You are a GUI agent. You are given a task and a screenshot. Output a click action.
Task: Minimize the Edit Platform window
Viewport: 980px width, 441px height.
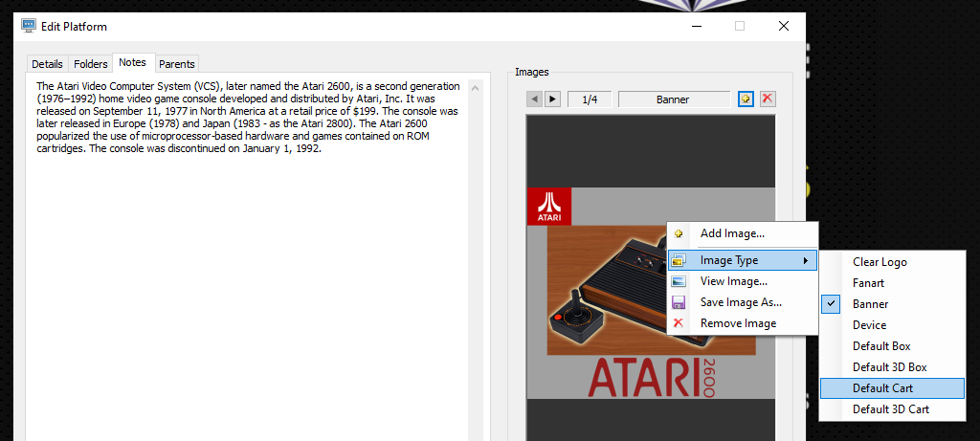tap(697, 26)
